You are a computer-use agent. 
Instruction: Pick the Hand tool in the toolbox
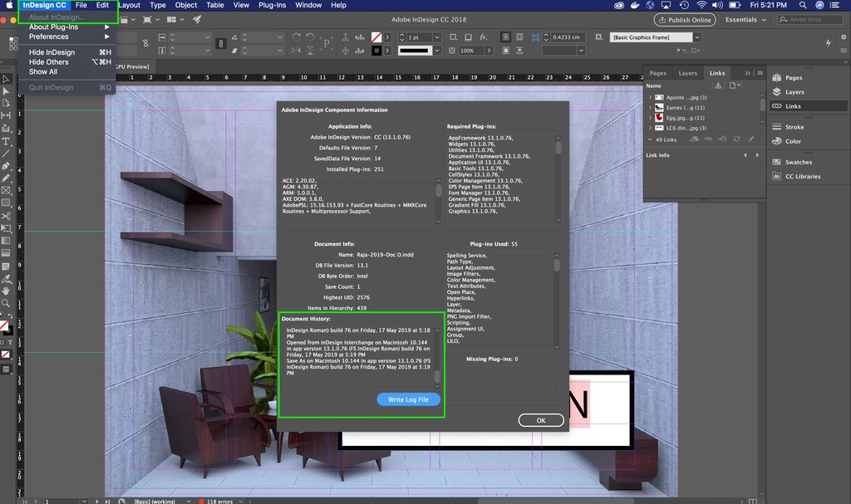click(6, 291)
